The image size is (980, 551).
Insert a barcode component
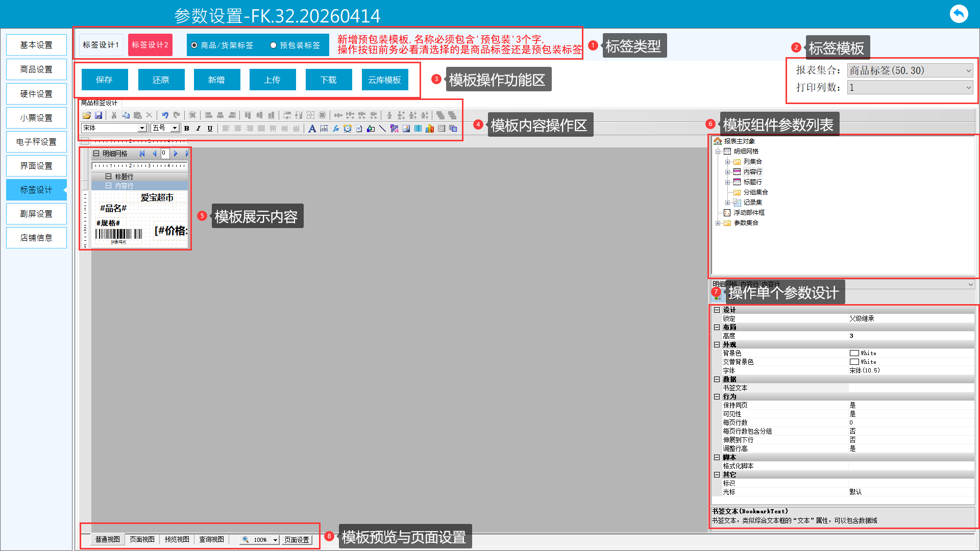418,129
